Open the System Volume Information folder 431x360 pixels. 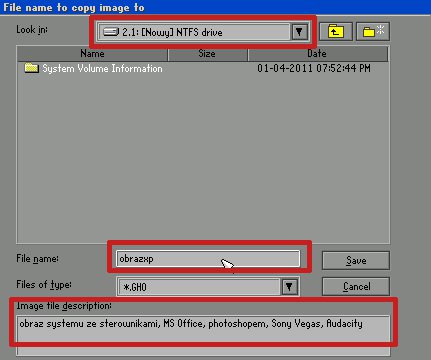pos(102,69)
